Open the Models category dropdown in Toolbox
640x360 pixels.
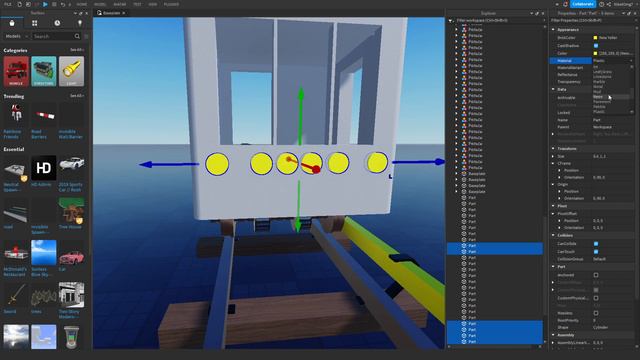(x=16, y=36)
